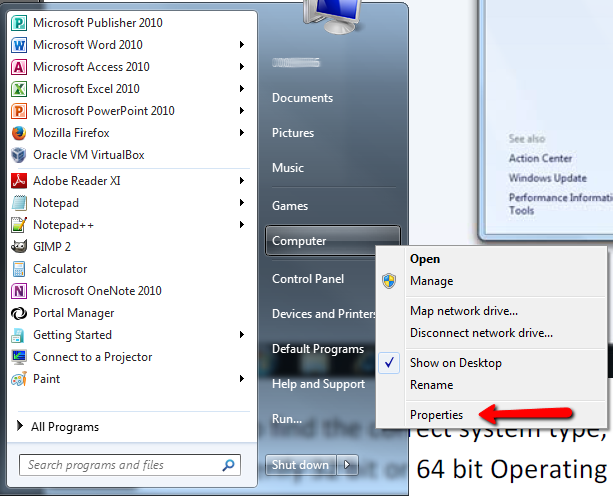The height and width of the screenshot is (496, 613).
Task: Open Help and Support
Action: click(318, 384)
